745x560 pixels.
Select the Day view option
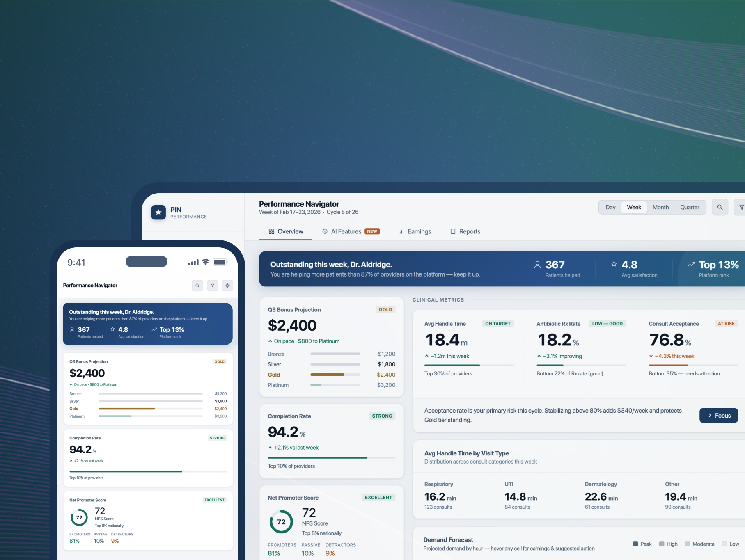click(610, 207)
